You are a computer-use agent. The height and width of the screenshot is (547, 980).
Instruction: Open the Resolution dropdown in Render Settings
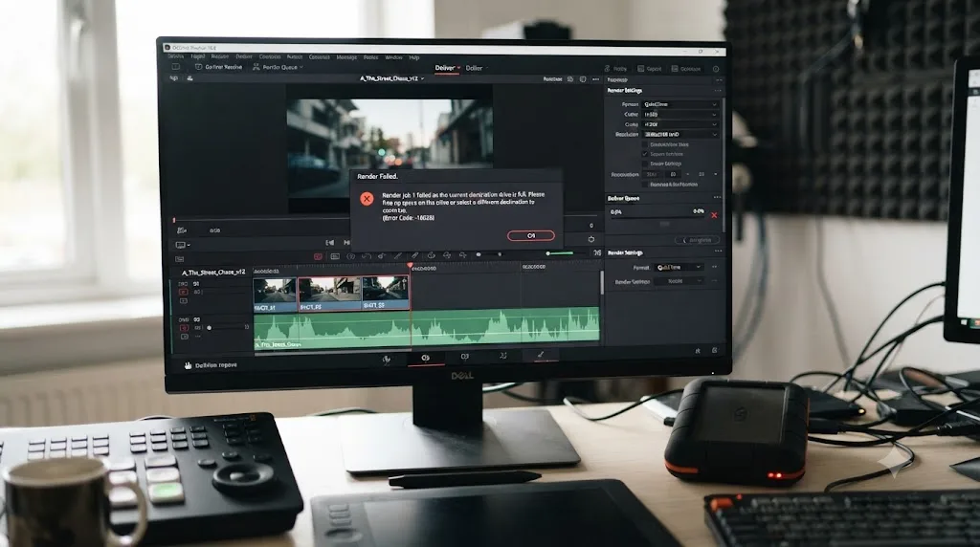[680, 134]
